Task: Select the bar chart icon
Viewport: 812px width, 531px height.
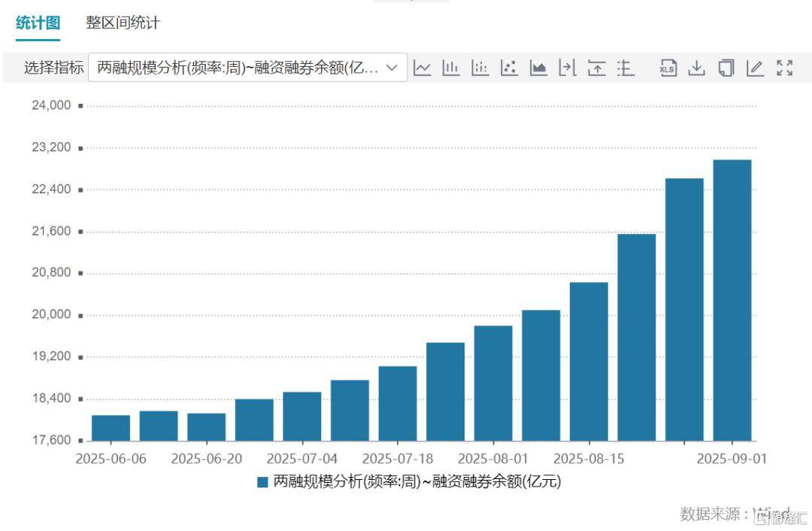Action: coord(451,68)
